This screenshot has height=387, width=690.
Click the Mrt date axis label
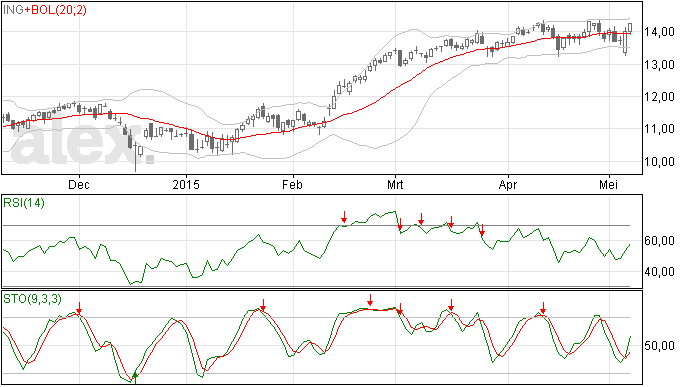pyautogui.click(x=395, y=185)
